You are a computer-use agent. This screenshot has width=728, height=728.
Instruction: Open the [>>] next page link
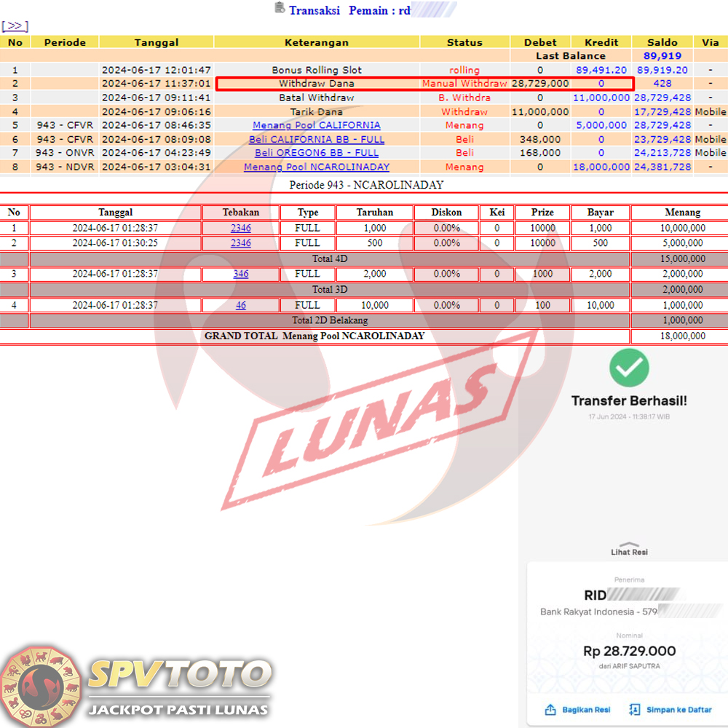(15, 26)
